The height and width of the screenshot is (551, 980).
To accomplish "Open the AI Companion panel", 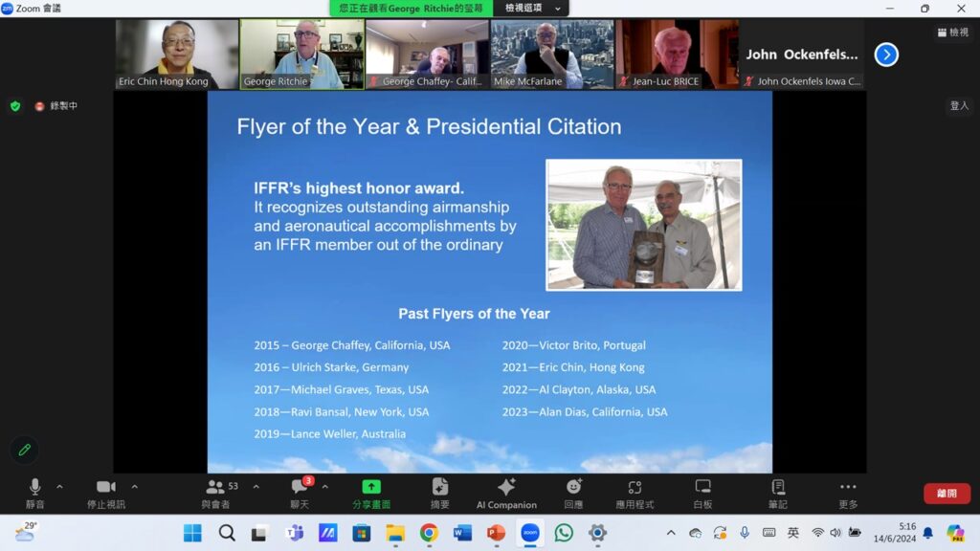I will pyautogui.click(x=506, y=493).
